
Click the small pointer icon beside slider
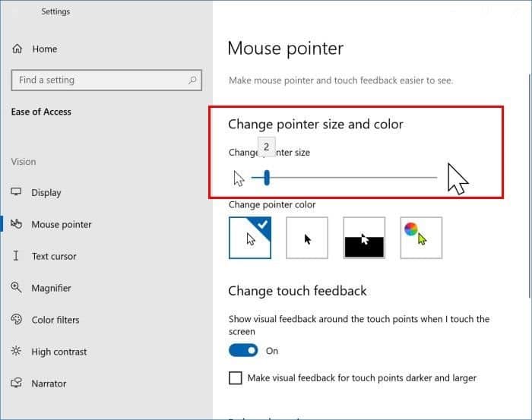point(239,178)
